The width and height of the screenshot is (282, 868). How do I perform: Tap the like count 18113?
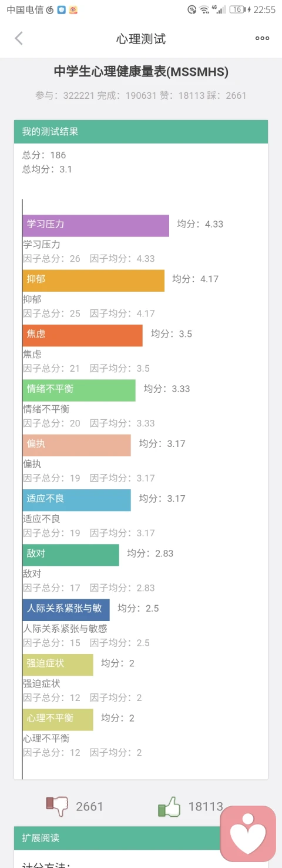click(x=206, y=807)
